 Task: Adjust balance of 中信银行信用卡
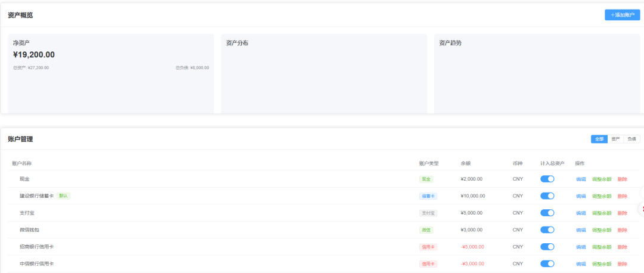(602, 264)
